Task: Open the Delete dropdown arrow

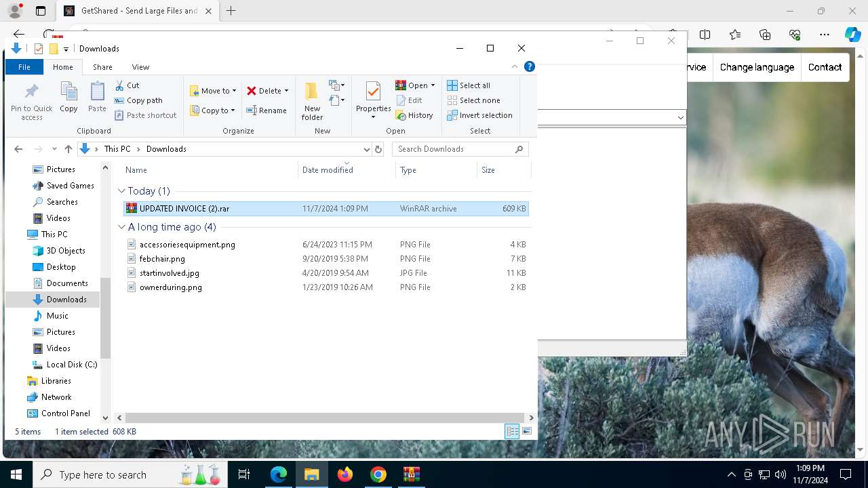Action: click(x=286, y=91)
